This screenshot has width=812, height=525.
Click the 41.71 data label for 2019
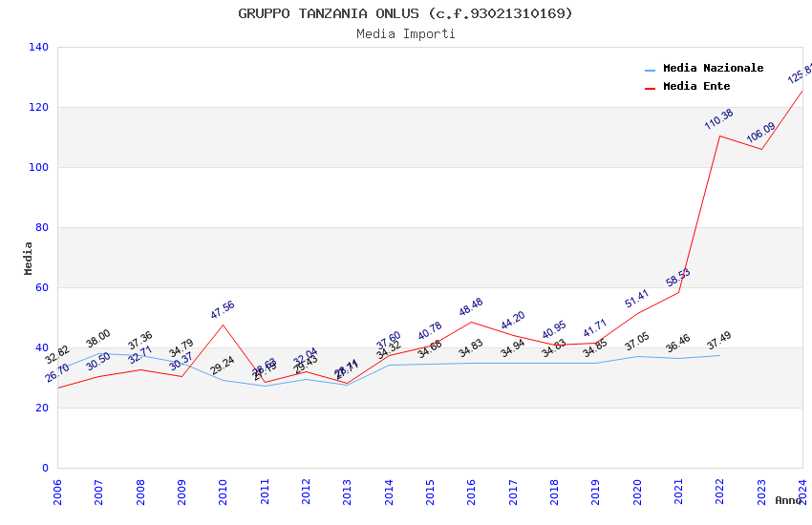click(x=595, y=328)
